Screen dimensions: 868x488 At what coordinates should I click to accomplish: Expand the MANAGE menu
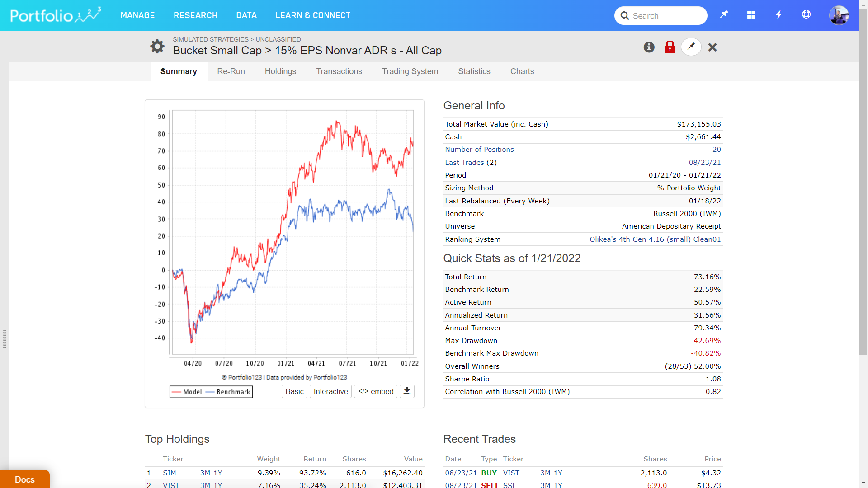137,15
